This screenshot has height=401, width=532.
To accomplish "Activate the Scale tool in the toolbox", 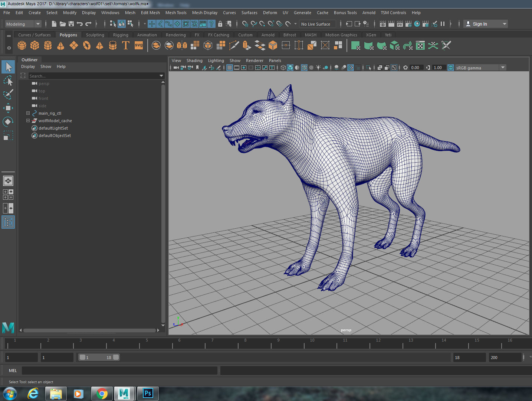I will [8, 136].
